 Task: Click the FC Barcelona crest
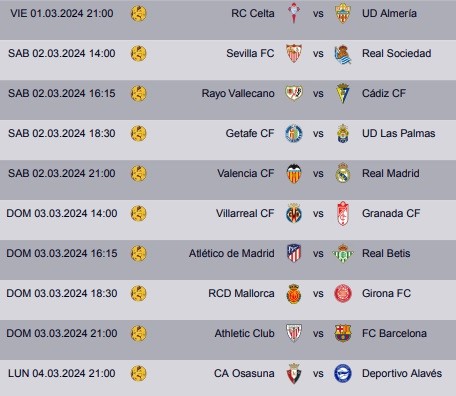(x=343, y=333)
